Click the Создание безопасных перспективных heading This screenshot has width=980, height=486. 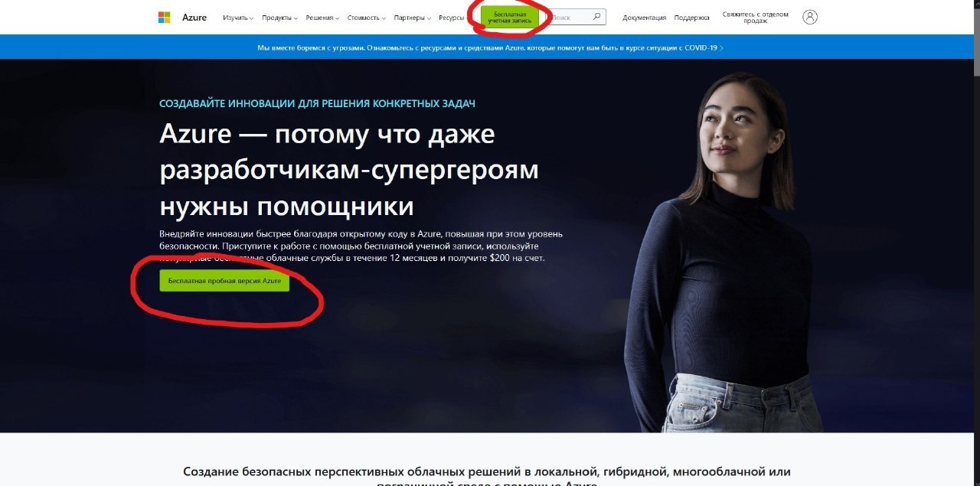tap(487, 478)
